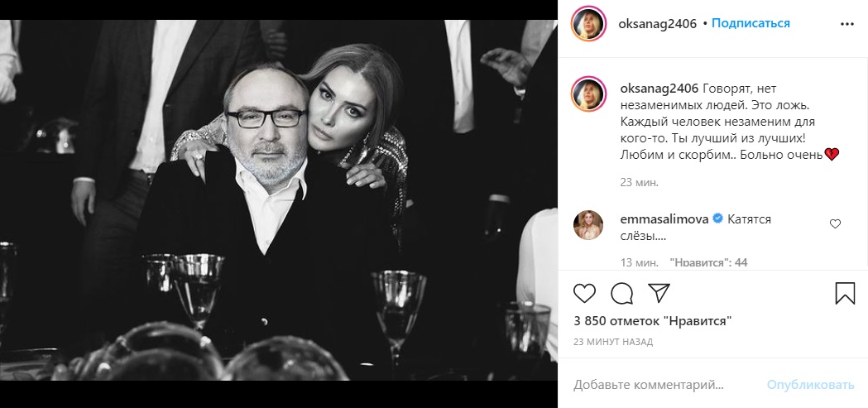This screenshot has width=868, height=408.
Task: Like emmasalimova's comment with the small heart
Action: pos(835,223)
